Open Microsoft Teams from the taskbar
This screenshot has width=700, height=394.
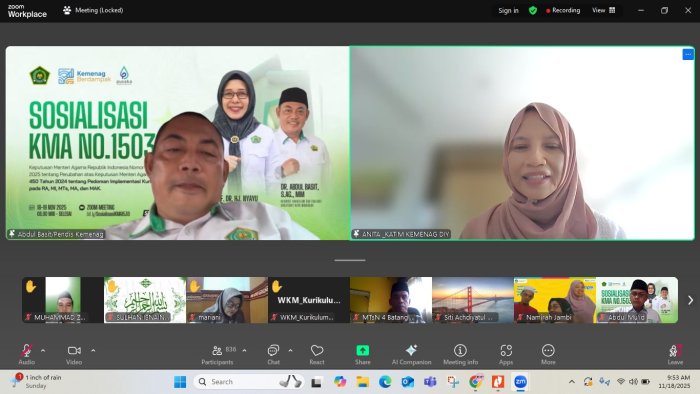(x=430, y=382)
